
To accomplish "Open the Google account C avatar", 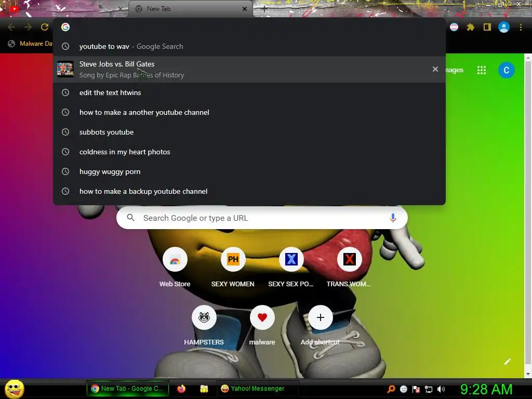I will [x=506, y=70].
